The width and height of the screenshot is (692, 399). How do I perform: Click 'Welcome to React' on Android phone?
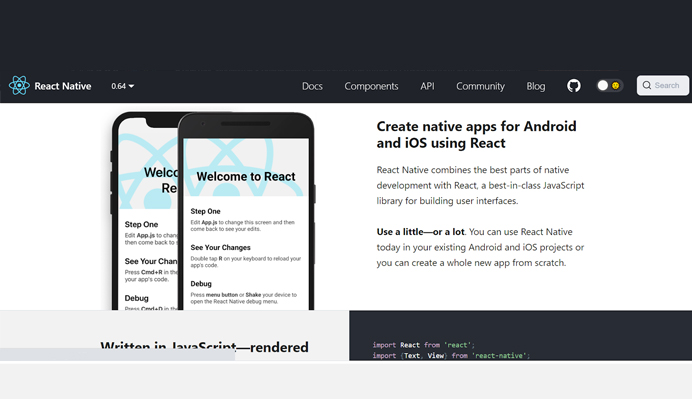click(246, 177)
